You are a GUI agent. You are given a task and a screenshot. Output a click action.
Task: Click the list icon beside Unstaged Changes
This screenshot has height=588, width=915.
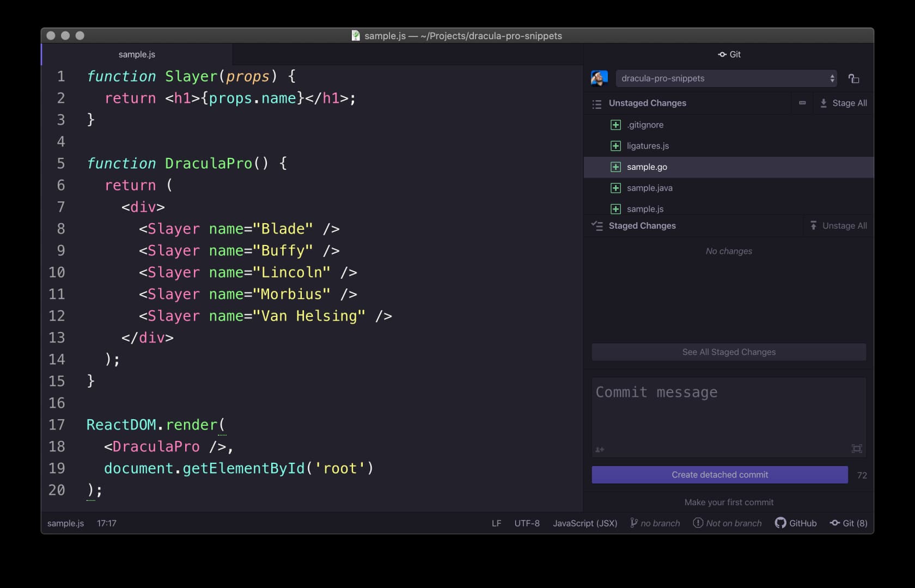point(597,103)
